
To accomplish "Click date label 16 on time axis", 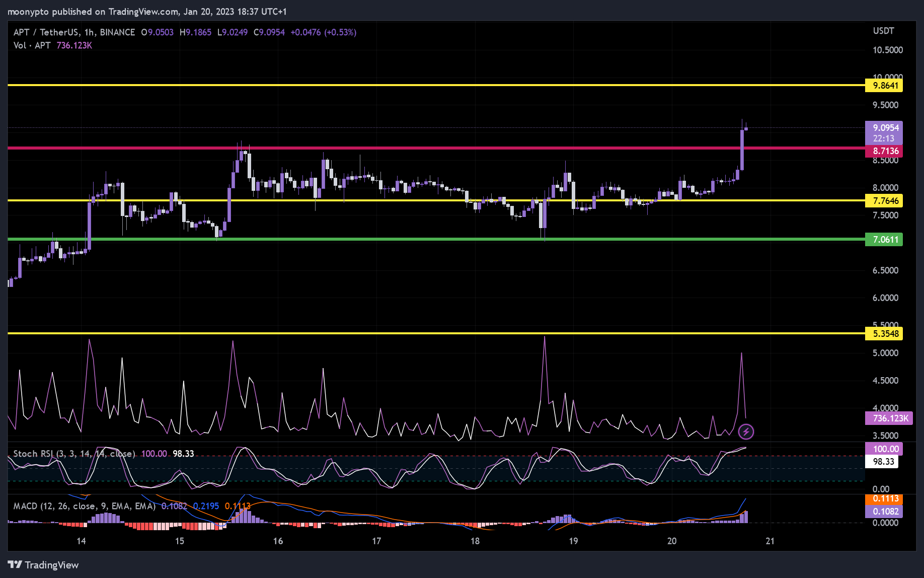I will [278, 541].
